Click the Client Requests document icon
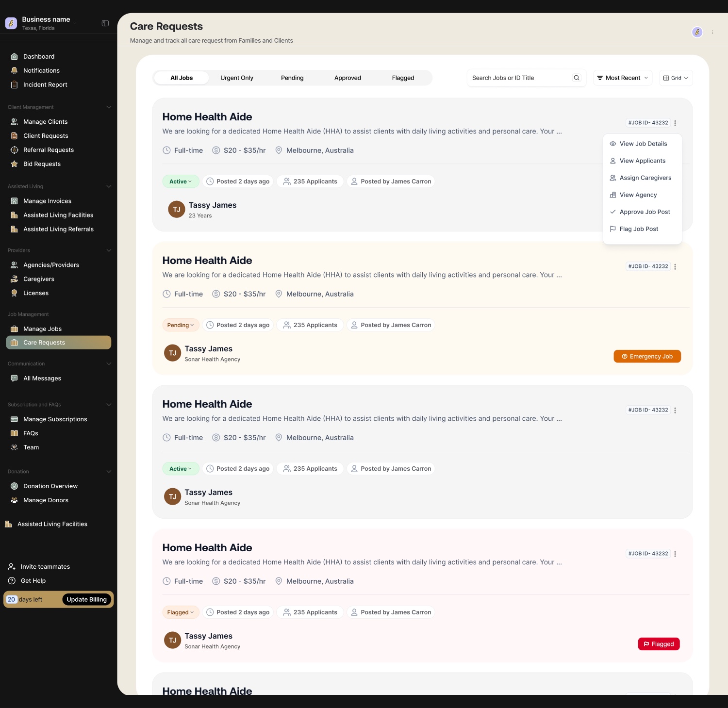This screenshot has width=728, height=708. [15, 136]
